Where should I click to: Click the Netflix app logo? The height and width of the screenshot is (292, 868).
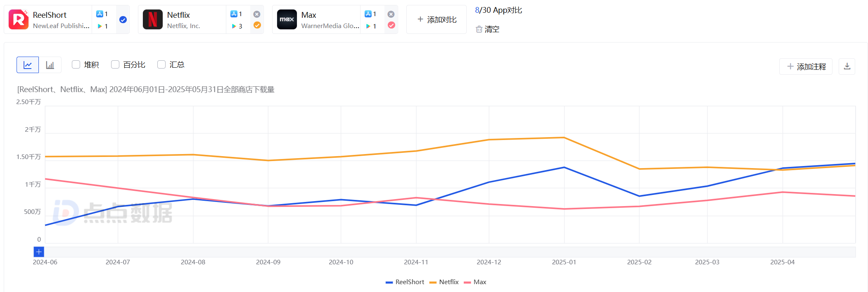(153, 19)
